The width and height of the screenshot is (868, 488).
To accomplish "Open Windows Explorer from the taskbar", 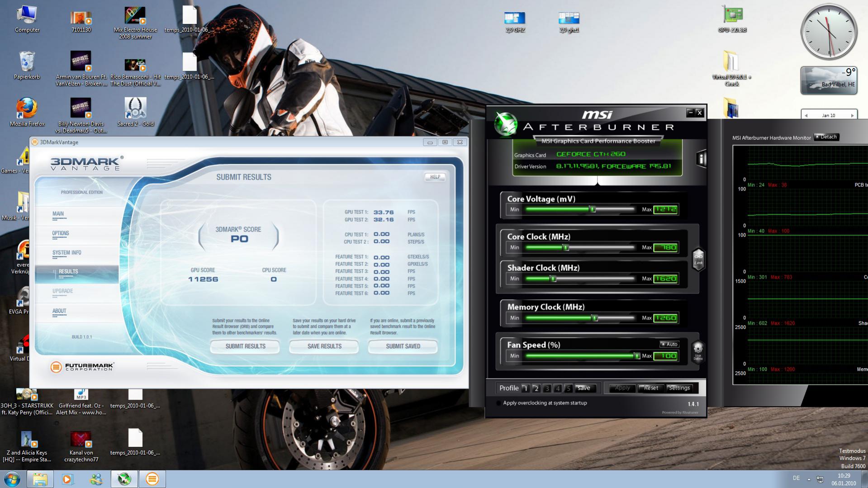I will point(40,479).
